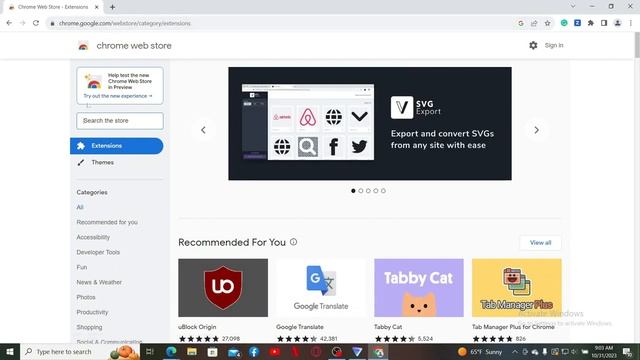The height and width of the screenshot is (360, 640).
Task: Click the View all button
Action: [540, 242]
